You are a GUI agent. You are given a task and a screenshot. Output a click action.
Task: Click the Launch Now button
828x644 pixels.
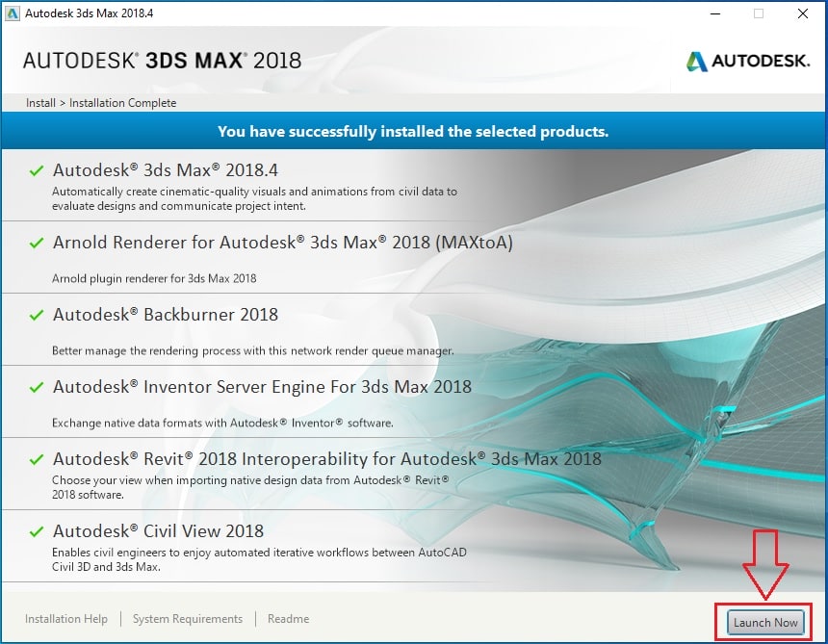click(765, 623)
